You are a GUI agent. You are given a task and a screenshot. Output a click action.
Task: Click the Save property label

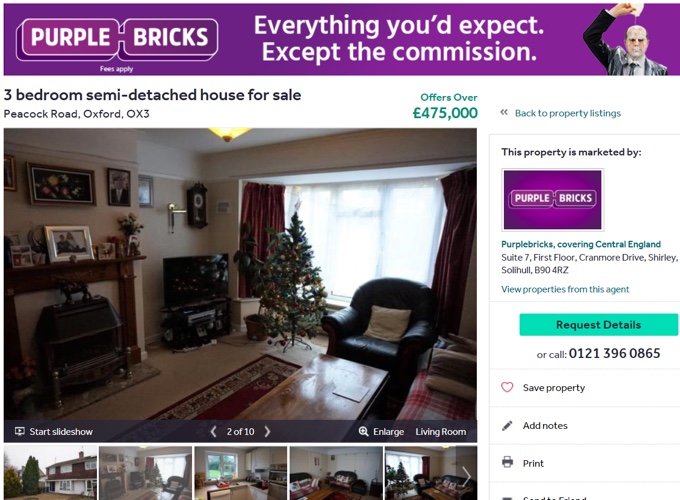[x=554, y=388]
